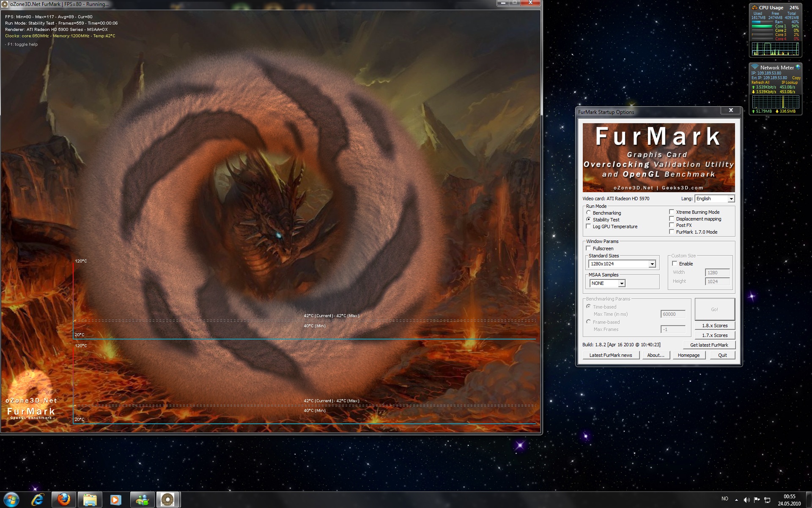
Task: Open the Lang dropdown showing English
Action: point(714,199)
